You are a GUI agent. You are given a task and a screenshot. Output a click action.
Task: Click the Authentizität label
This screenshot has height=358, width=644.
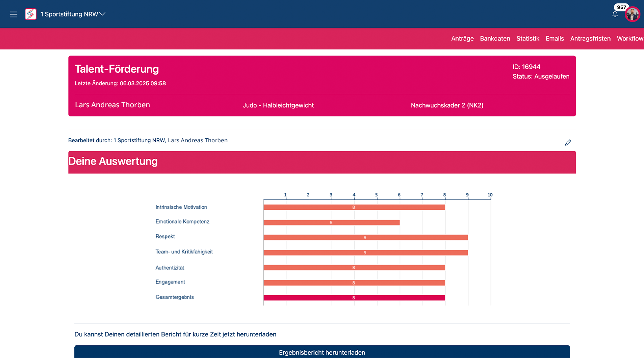click(170, 268)
